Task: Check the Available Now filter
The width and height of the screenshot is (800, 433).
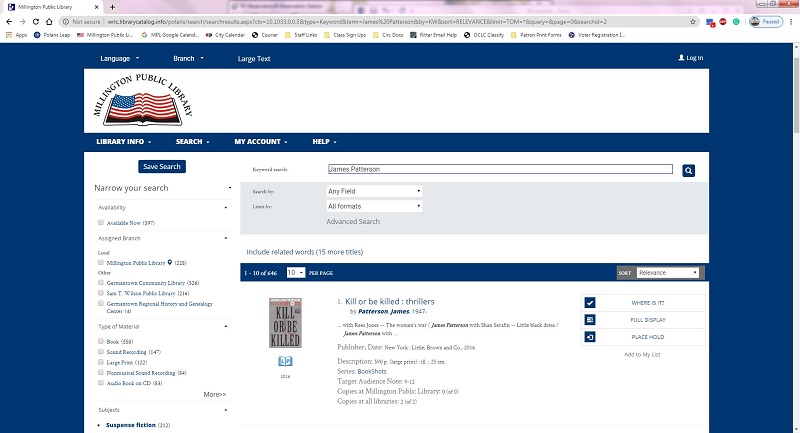Action: click(101, 222)
